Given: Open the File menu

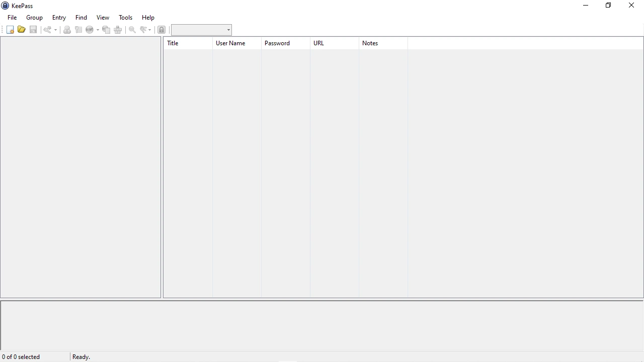Looking at the screenshot, I should (x=12, y=18).
